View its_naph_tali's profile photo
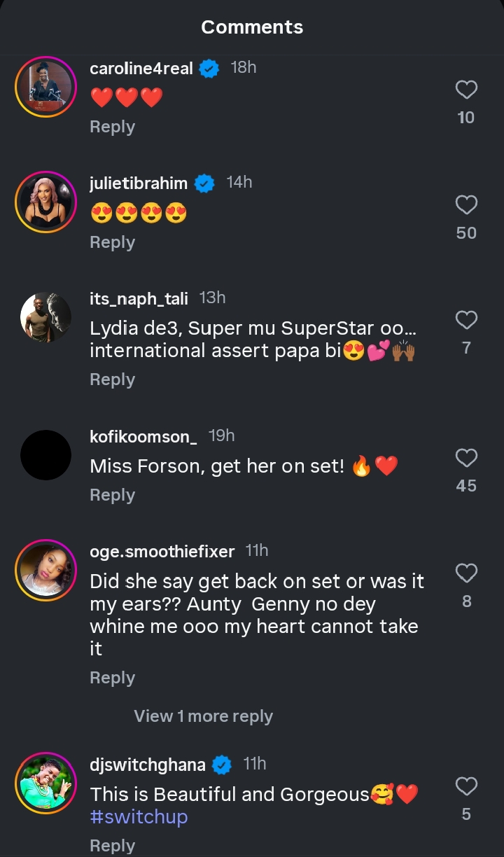The image size is (504, 857). point(45,317)
